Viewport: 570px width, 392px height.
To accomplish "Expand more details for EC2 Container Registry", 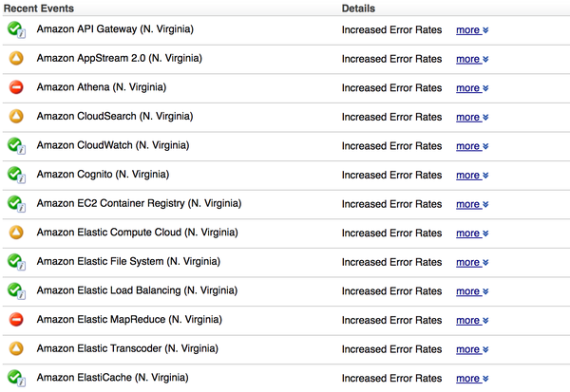I will [x=472, y=204].
